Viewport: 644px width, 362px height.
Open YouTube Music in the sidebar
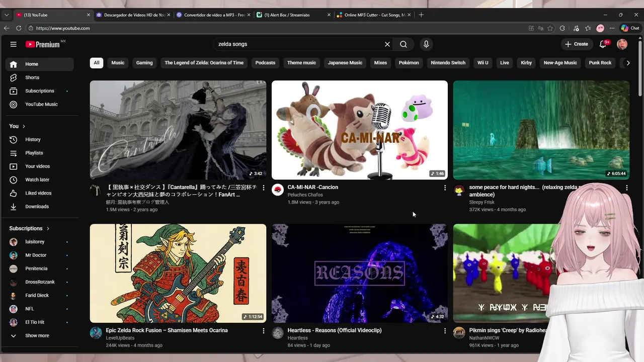coord(39,105)
